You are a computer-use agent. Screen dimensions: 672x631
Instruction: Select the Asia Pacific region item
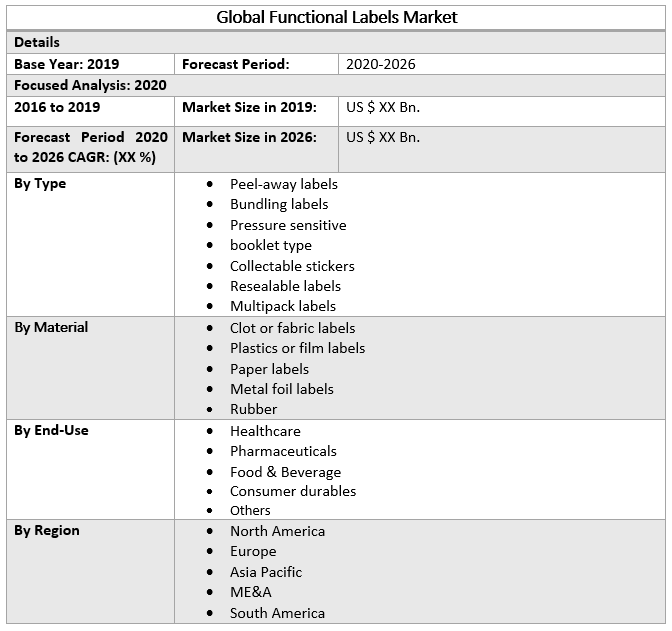tap(266, 572)
